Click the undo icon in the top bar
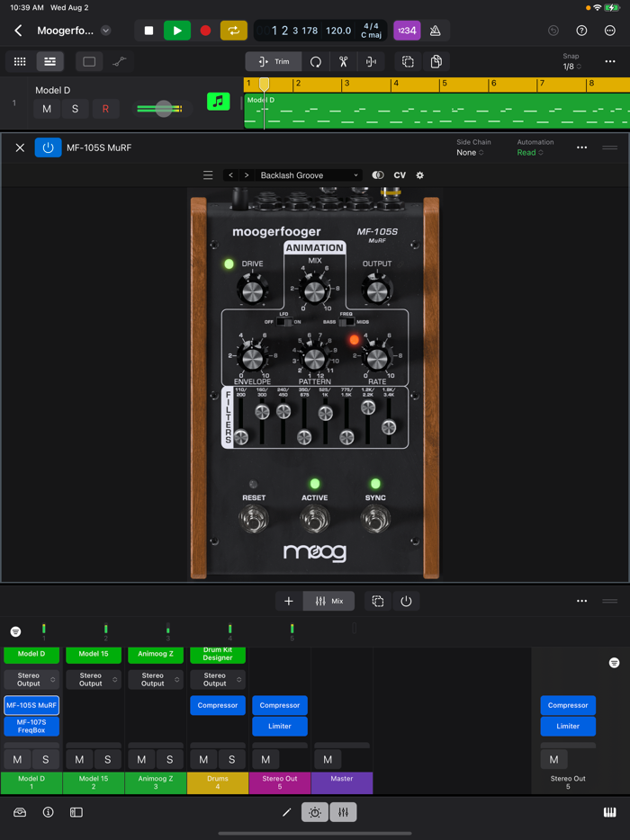The image size is (630, 840). coord(553,31)
